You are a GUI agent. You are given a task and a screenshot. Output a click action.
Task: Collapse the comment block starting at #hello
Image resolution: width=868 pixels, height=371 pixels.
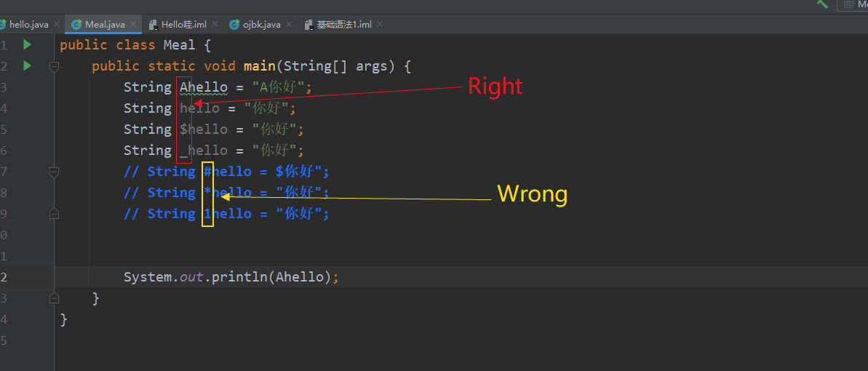[54, 172]
